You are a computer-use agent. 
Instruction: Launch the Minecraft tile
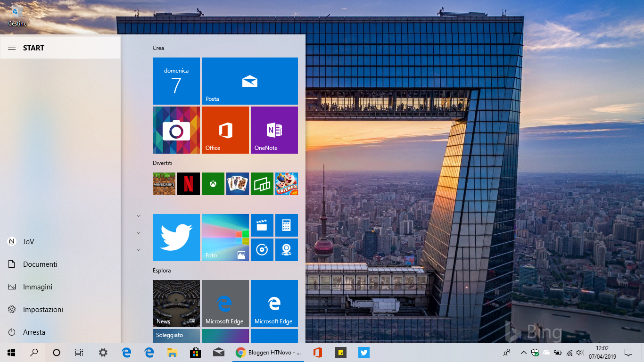(164, 184)
